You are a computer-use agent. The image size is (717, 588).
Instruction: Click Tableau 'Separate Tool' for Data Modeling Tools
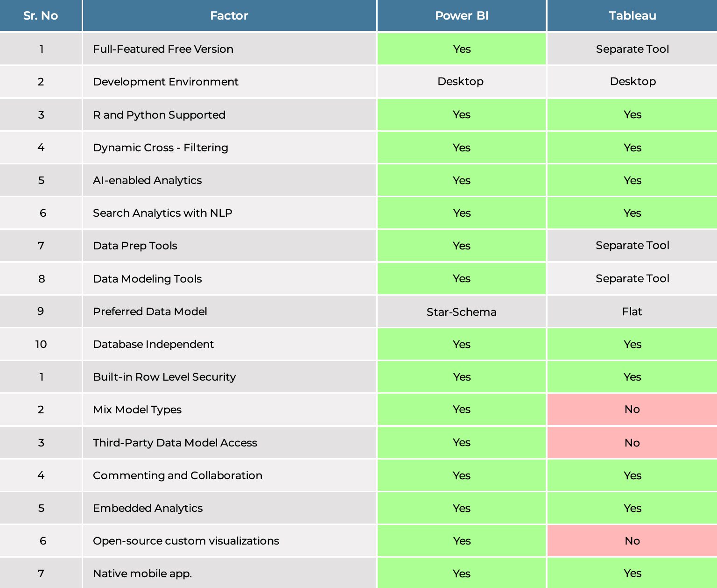point(633,278)
